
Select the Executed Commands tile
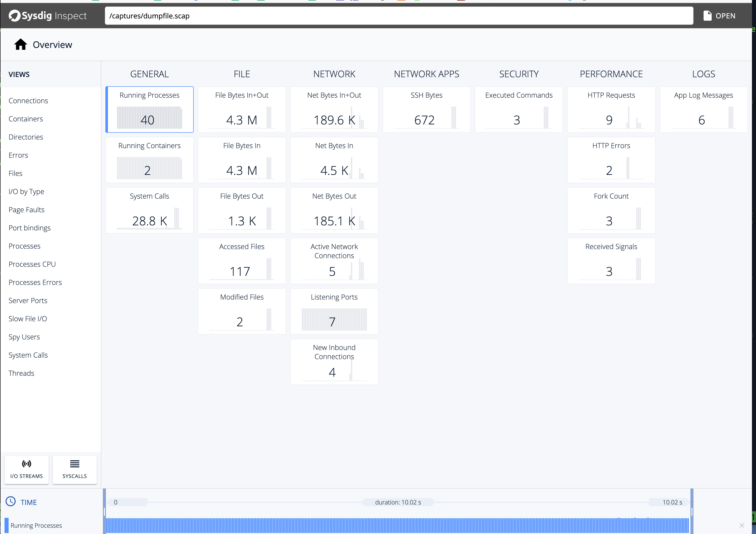[x=519, y=109]
